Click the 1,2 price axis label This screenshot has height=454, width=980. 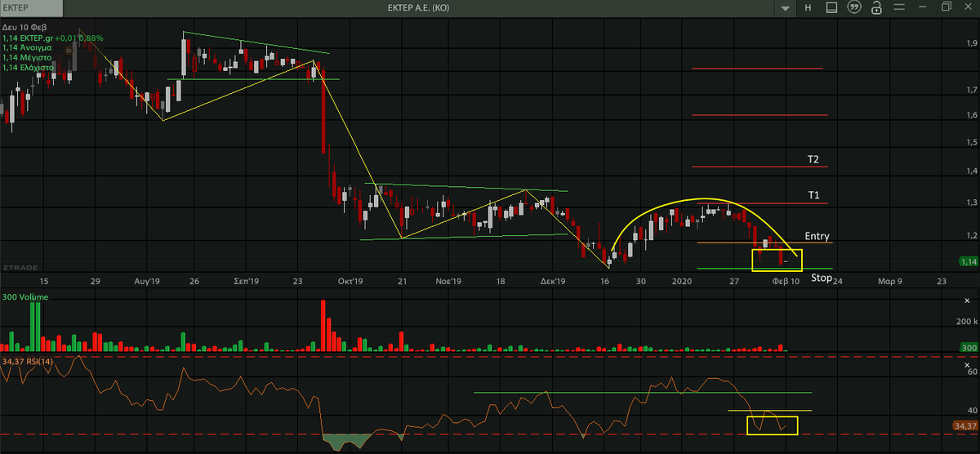972,236
